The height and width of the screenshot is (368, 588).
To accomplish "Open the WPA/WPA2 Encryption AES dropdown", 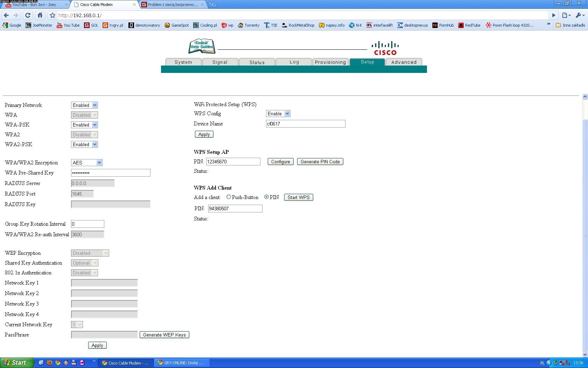I will [86, 163].
